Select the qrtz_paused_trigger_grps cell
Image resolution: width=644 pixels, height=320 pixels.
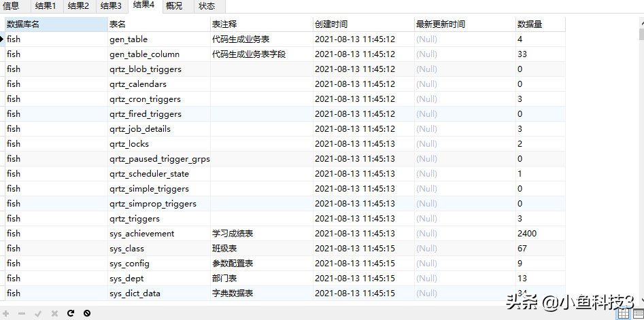click(x=159, y=159)
